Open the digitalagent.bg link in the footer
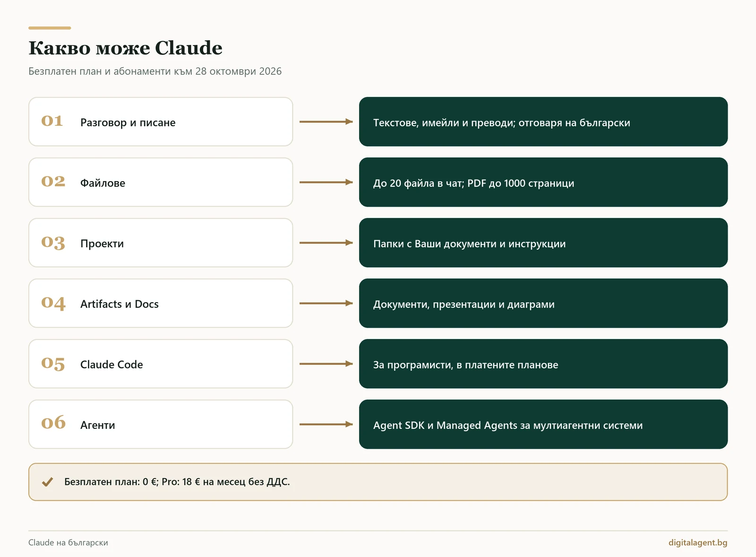This screenshot has height=557, width=756. (698, 543)
